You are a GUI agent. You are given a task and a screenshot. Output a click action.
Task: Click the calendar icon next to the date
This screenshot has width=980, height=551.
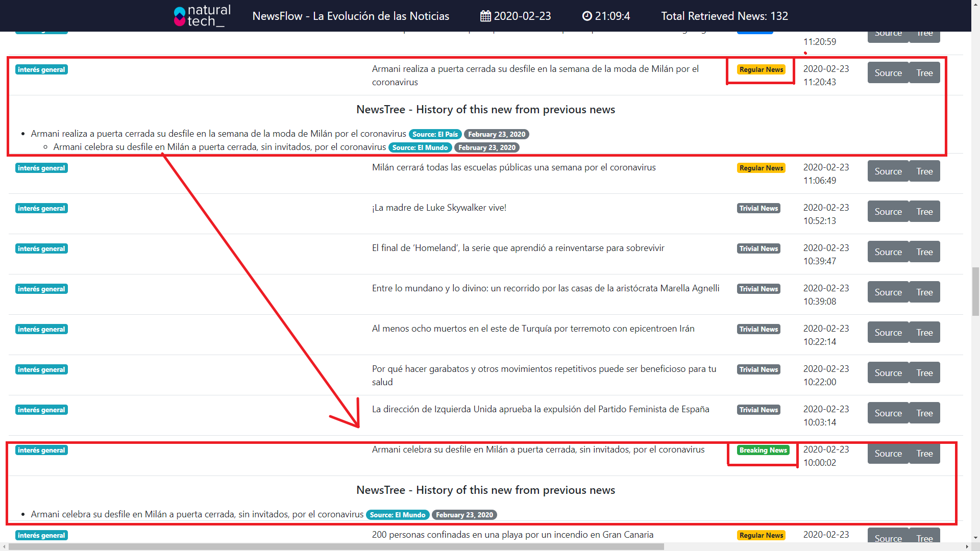485,16
